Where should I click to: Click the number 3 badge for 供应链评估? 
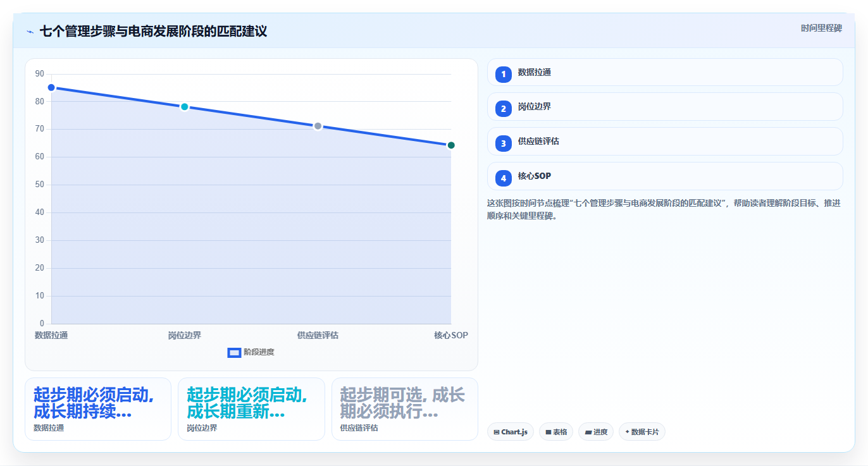(504, 144)
